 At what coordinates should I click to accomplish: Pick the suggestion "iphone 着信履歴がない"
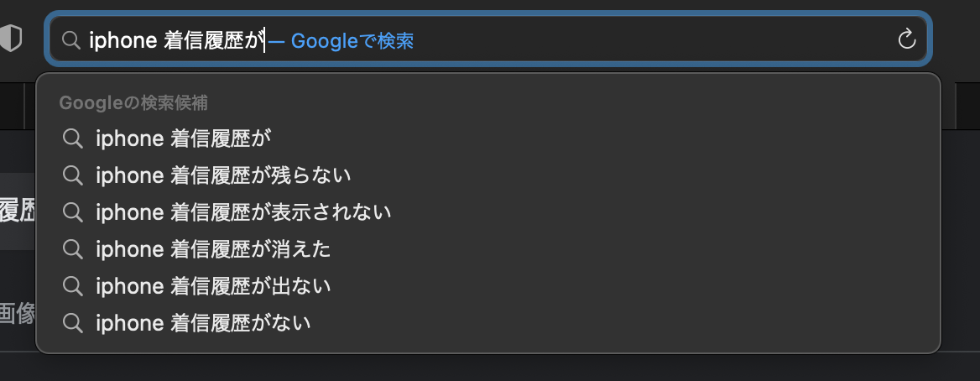pos(203,322)
